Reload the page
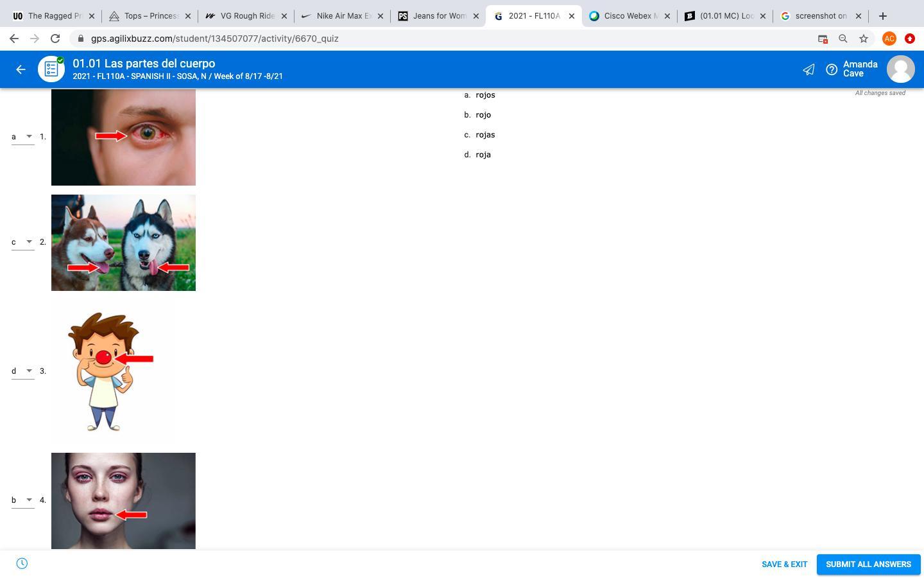The image size is (924, 578). (55, 39)
